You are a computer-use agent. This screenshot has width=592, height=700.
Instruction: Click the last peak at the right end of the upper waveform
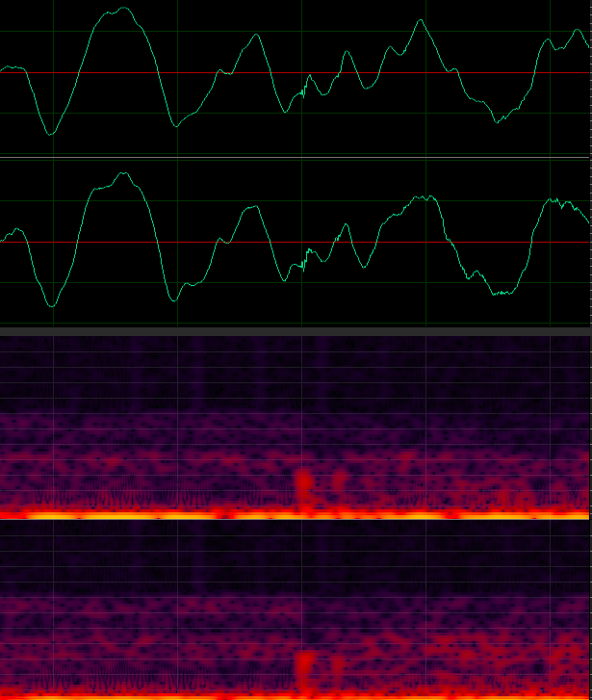[578, 31]
